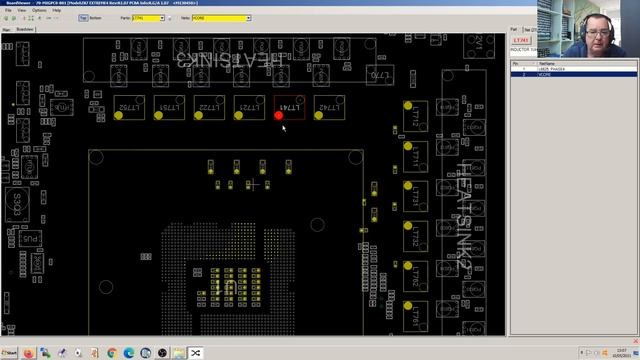Open OBS Studio from the taskbar

click(x=162, y=353)
